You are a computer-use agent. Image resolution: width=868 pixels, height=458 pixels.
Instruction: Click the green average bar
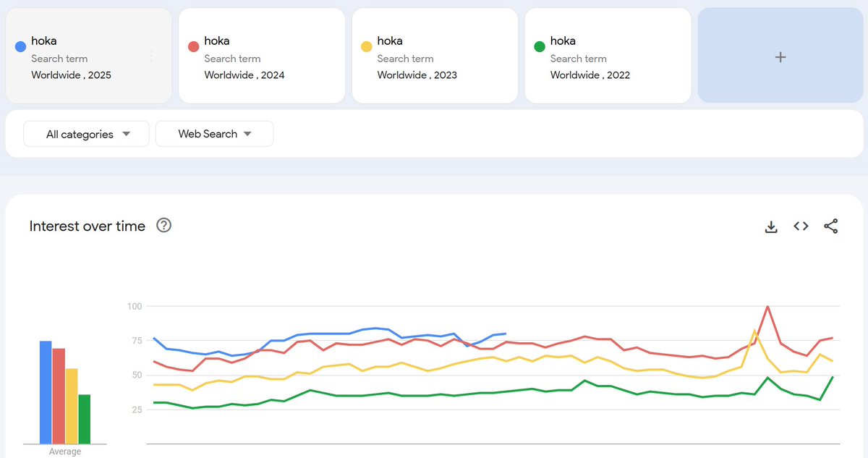click(85, 419)
